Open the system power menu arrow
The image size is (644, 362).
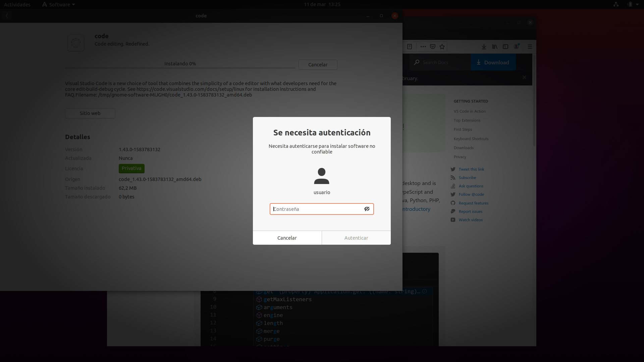pos(637,4)
